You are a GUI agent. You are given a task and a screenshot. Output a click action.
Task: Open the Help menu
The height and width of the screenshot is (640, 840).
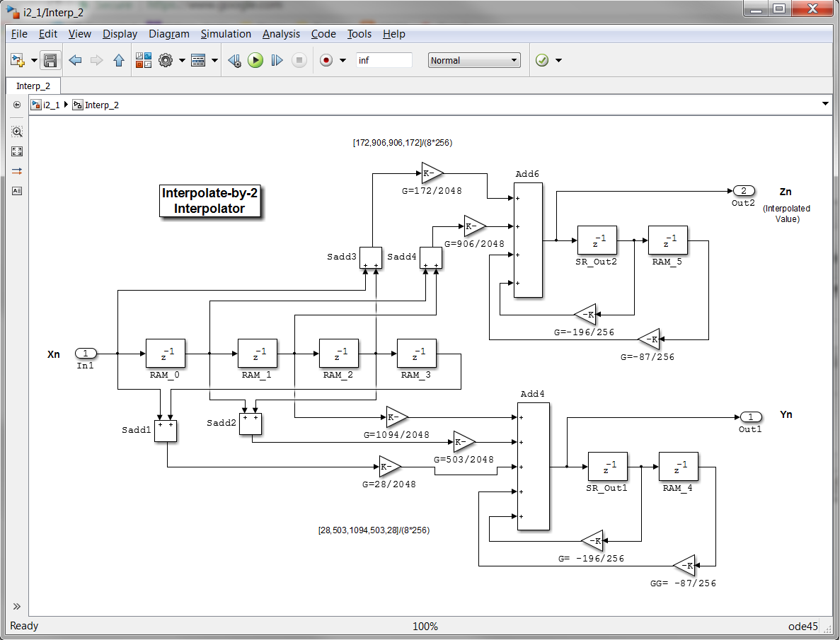[x=393, y=34]
